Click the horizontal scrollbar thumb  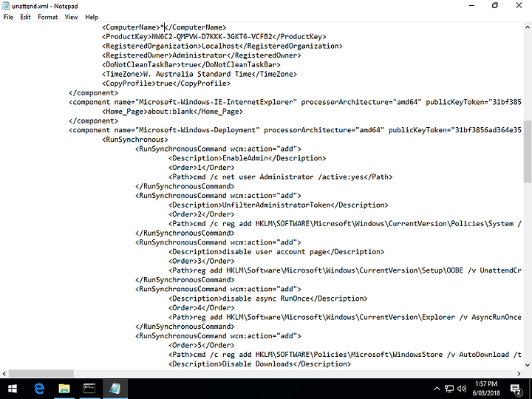coord(41,374)
